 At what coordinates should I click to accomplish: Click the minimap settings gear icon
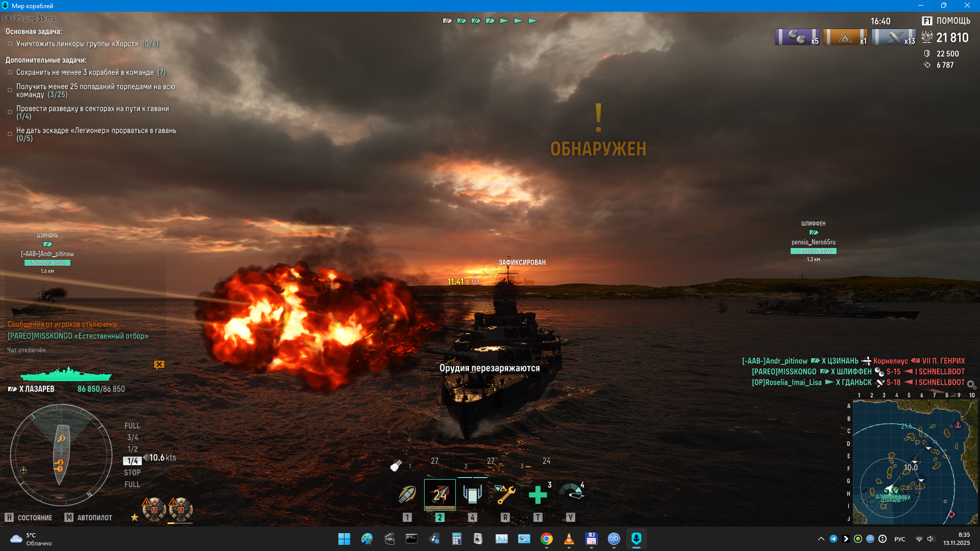pyautogui.click(x=971, y=384)
